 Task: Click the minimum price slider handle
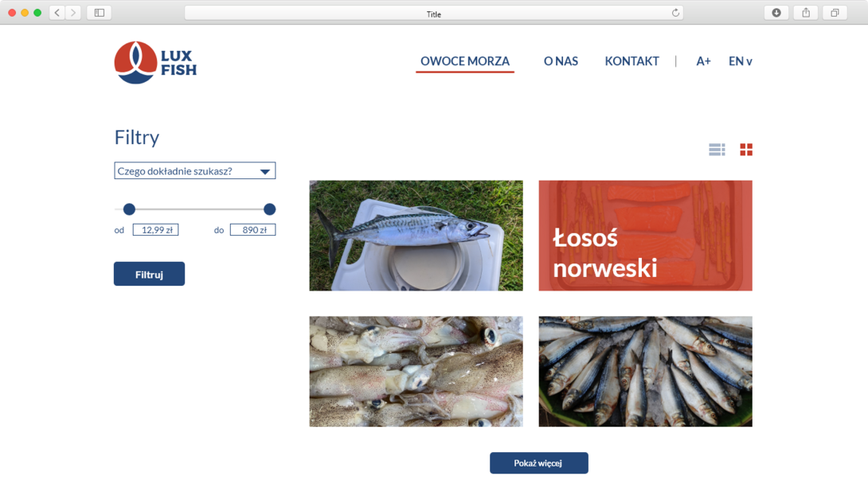(129, 209)
